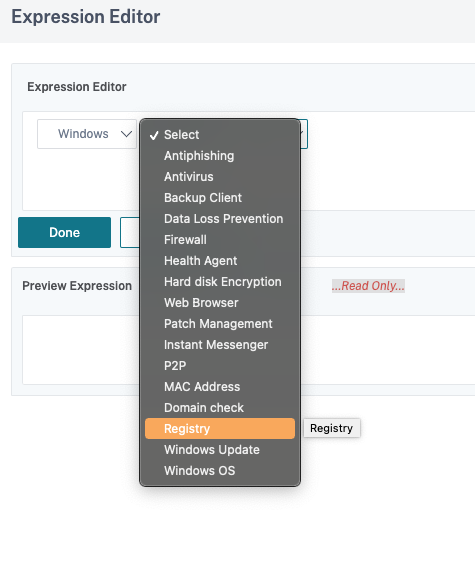This screenshot has width=475, height=587.
Task: Select Firewall from the list
Action: (x=220, y=240)
